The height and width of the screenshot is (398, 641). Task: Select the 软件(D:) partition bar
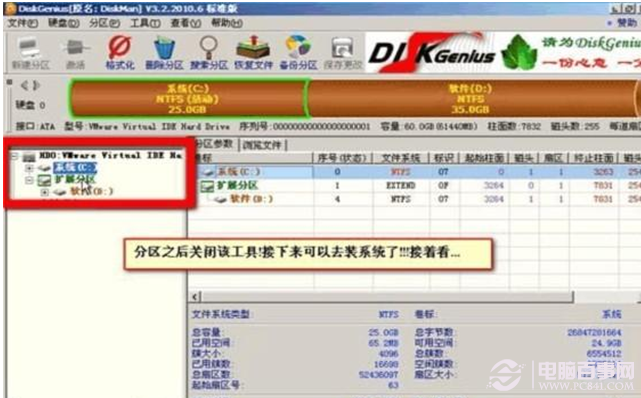click(471, 98)
